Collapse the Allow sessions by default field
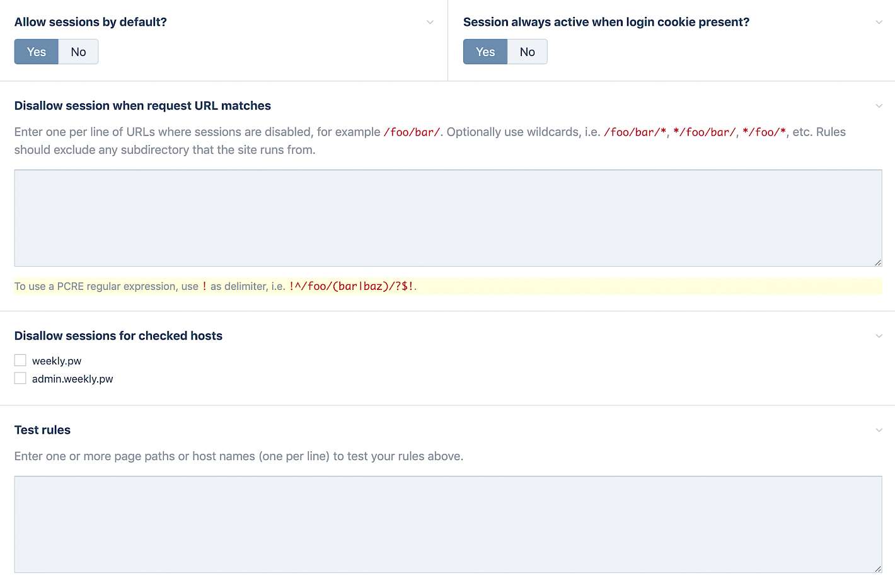 click(x=430, y=22)
